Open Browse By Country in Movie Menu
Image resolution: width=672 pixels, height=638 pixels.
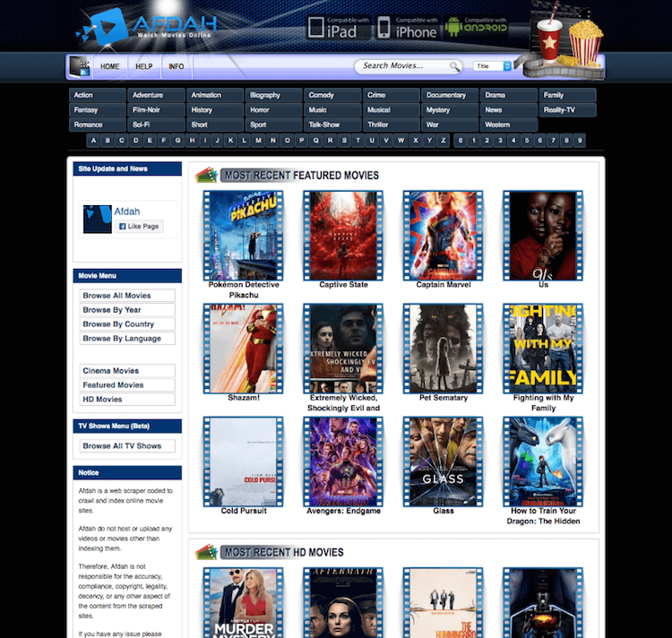[124, 324]
